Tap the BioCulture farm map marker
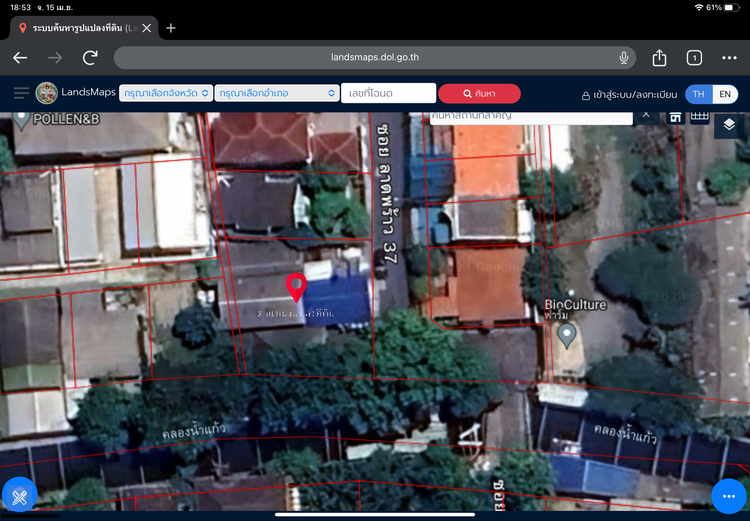 [x=568, y=336]
